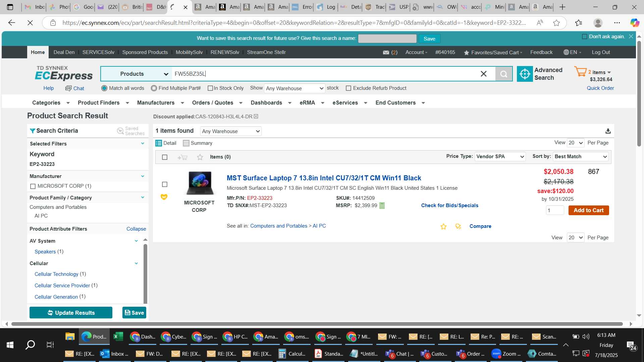Open the shopping cart icon
This screenshot has width=644, height=362.
(x=580, y=71)
